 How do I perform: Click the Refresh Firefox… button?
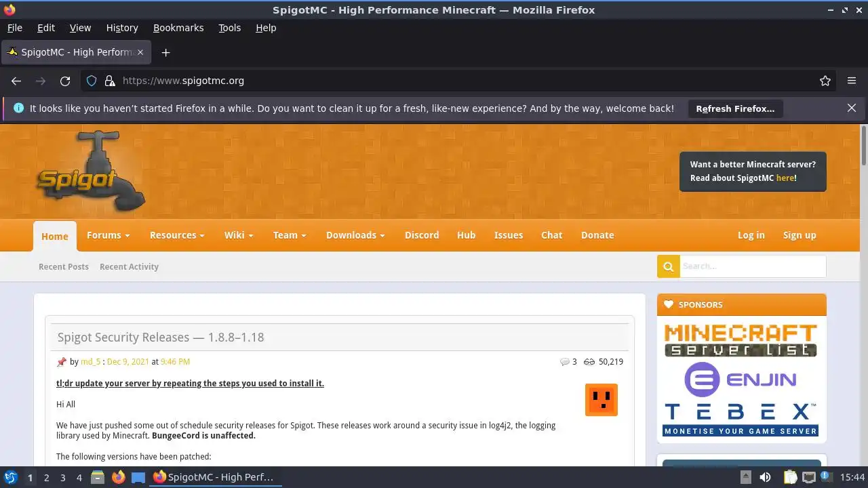pos(735,108)
